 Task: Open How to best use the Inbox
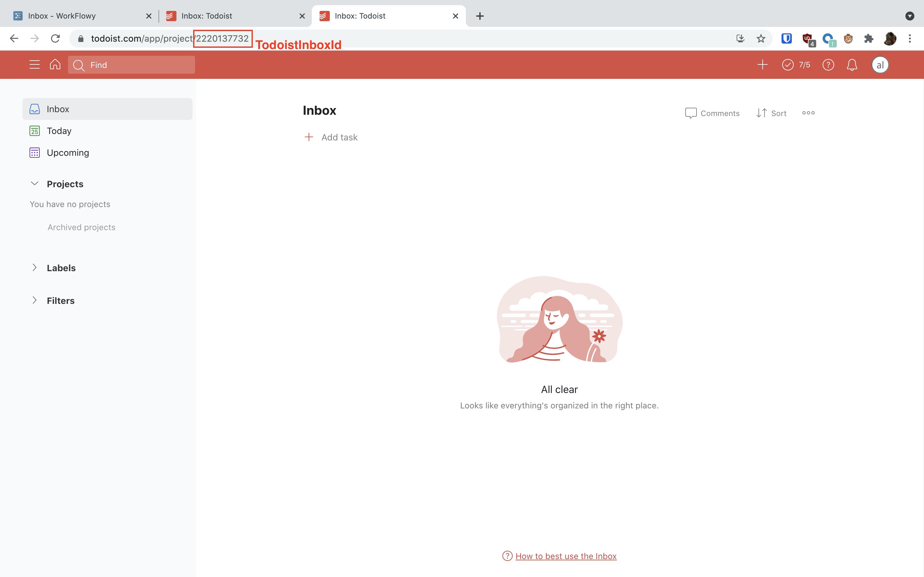pyautogui.click(x=566, y=556)
